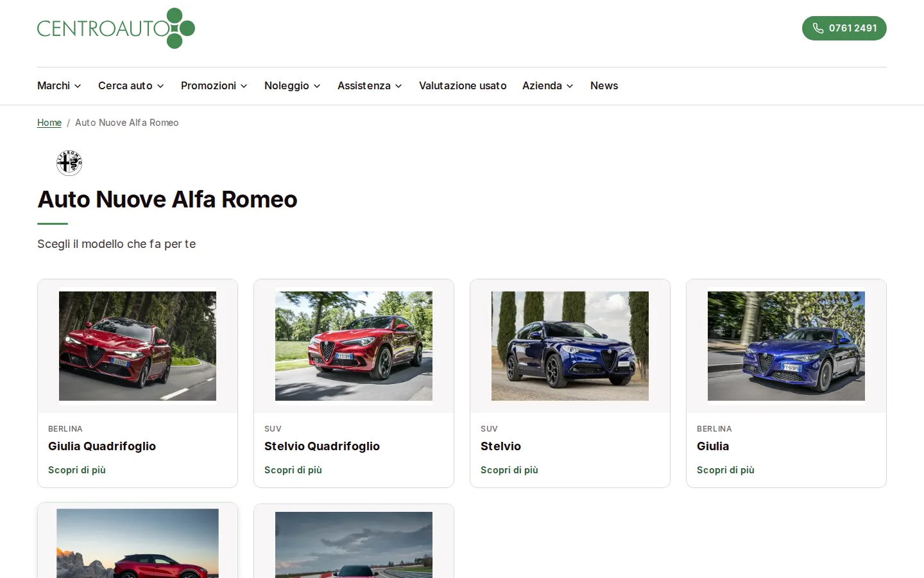Open the News menu item

tap(604, 85)
